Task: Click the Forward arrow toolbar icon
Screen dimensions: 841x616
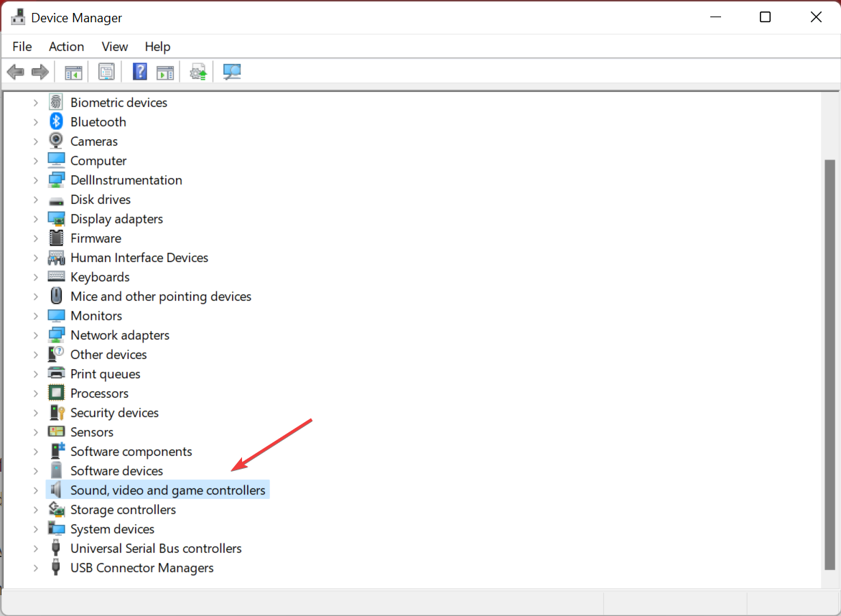Action: pos(40,72)
